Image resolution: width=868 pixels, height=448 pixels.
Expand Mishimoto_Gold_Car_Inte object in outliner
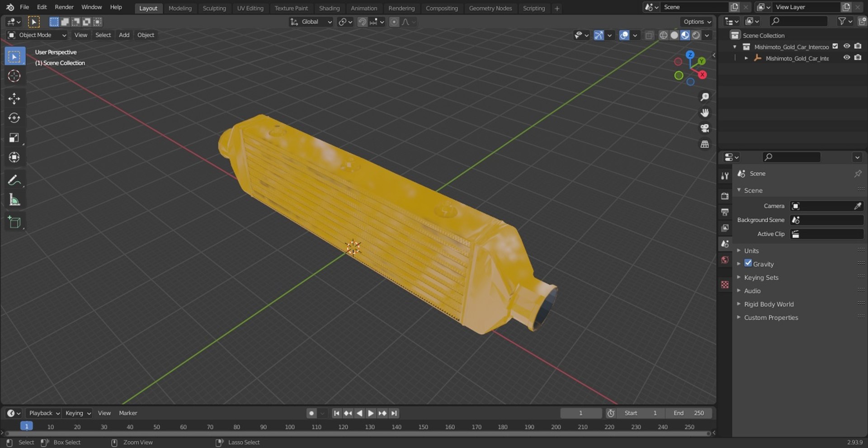tap(746, 58)
